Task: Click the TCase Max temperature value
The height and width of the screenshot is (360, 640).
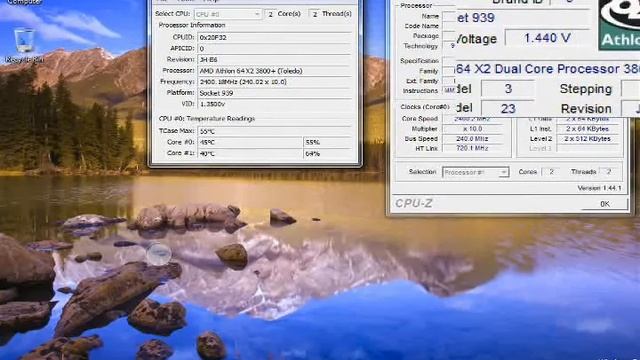Action: (x=275, y=131)
